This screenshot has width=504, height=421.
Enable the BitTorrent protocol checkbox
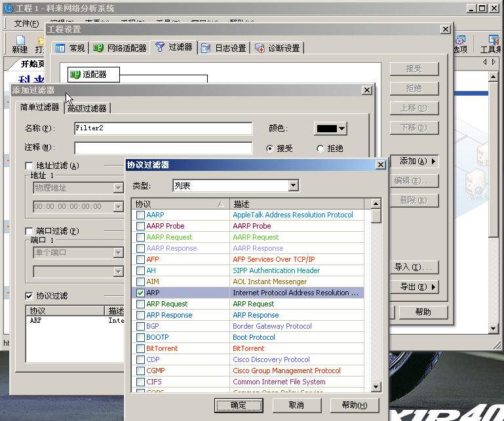point(140,348)
